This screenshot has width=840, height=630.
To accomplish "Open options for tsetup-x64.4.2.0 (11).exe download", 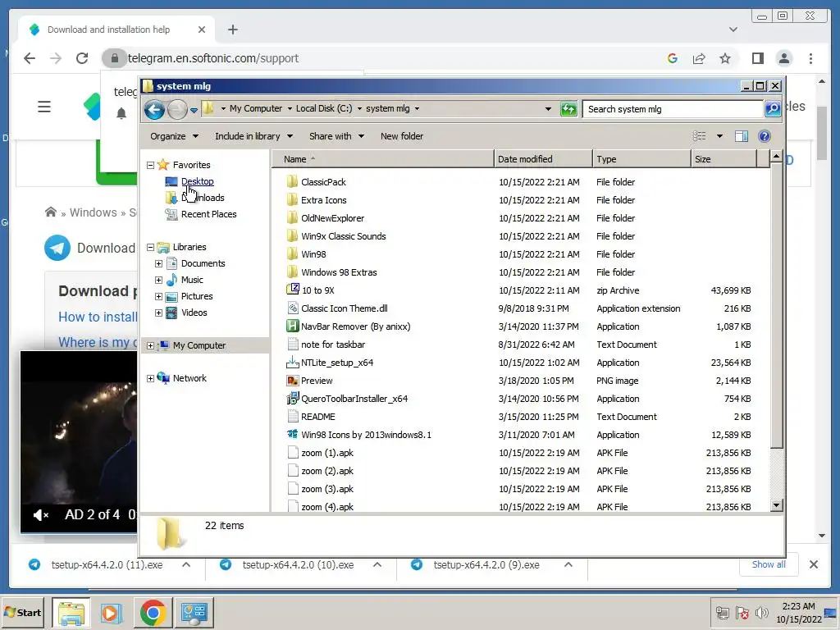I will pyautogui.click(x=186, y=564).
